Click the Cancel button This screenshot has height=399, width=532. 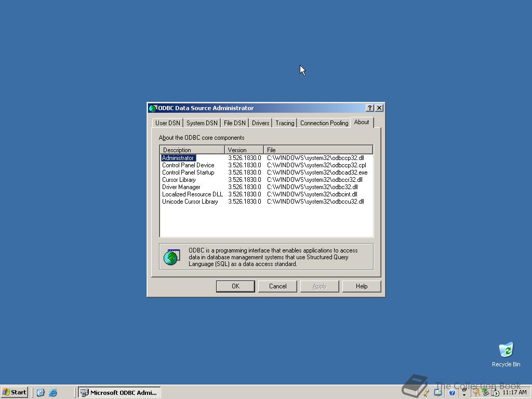(277, 286)
